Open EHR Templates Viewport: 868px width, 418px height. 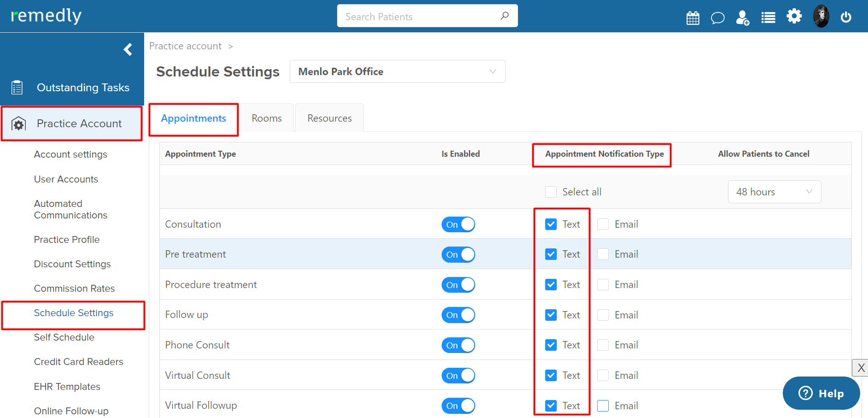click(67, 386)
